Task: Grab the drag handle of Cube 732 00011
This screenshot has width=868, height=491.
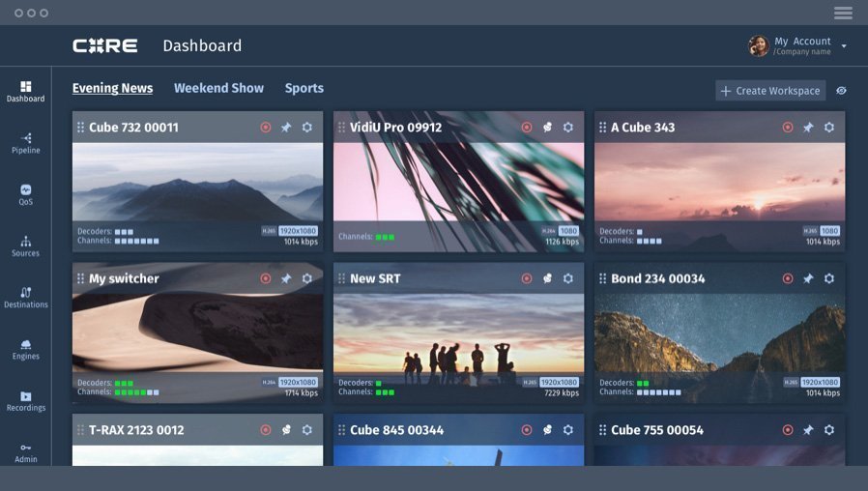Action: pos(81,128)
